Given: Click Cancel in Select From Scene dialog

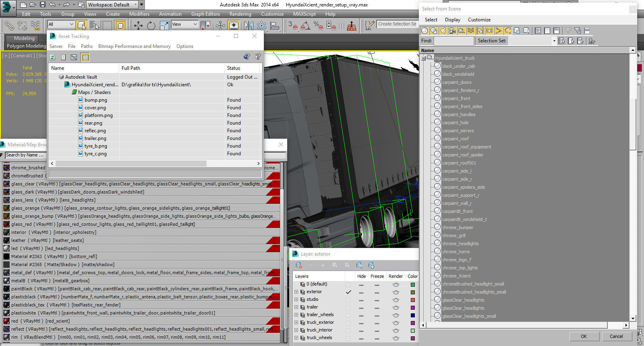Looking at the screenshot, I should (x=616, y=336).
